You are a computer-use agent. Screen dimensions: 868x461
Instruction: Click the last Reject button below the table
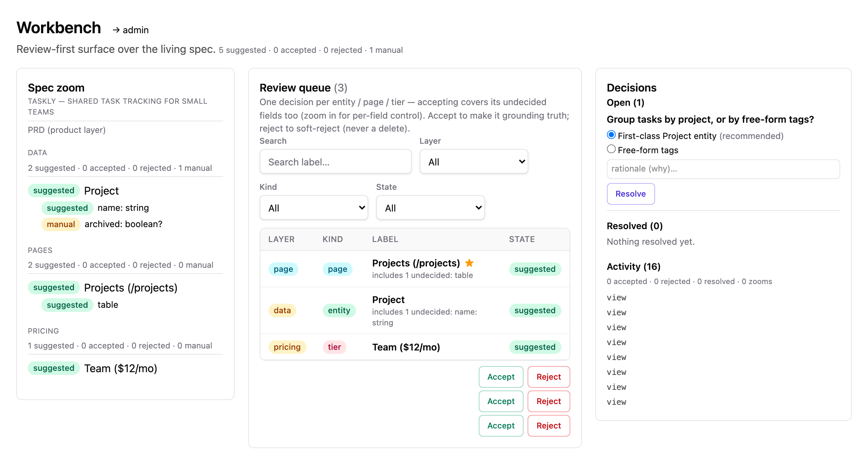coord(549,426)
